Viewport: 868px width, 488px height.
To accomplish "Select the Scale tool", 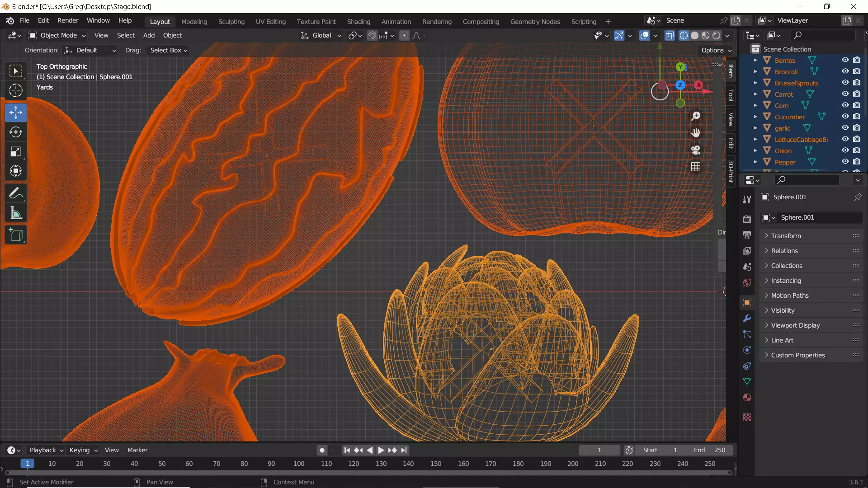I will [x=16, y=152].
